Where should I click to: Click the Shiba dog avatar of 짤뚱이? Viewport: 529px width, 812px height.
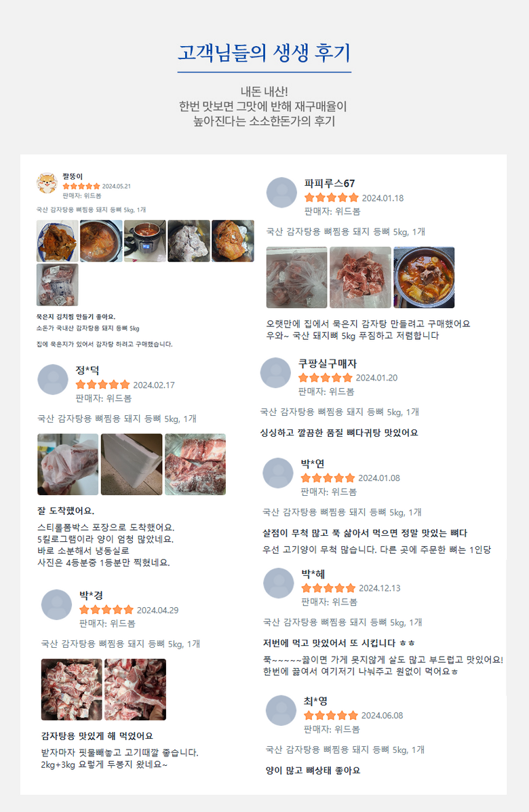coord(47,183)
